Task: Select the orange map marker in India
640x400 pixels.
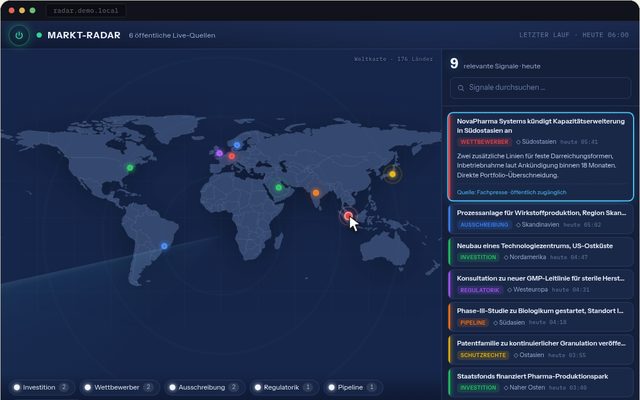Action: (316, 193)
